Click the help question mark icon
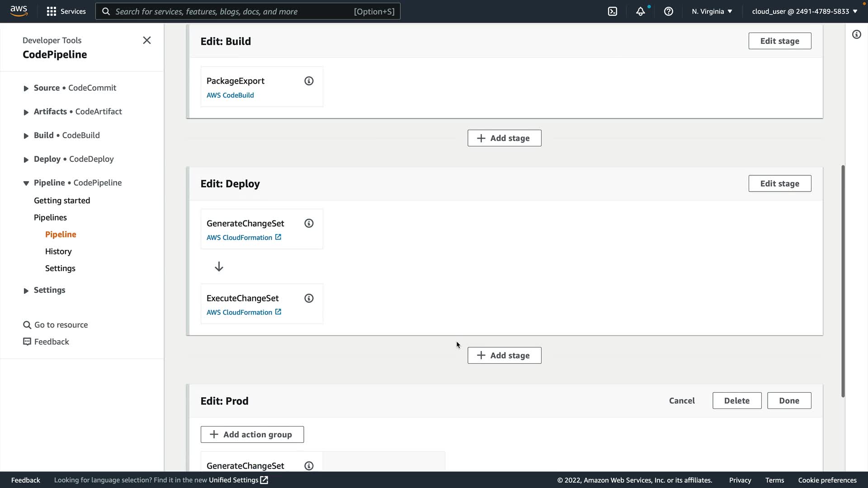 (668, 11)
